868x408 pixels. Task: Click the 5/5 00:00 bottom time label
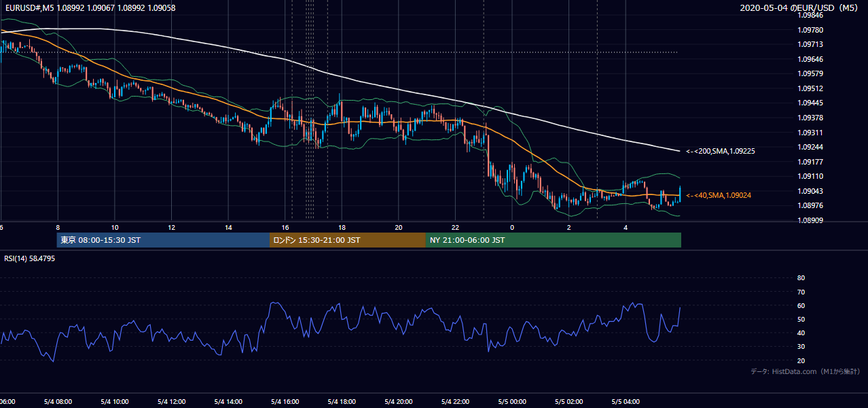(512, 402)
